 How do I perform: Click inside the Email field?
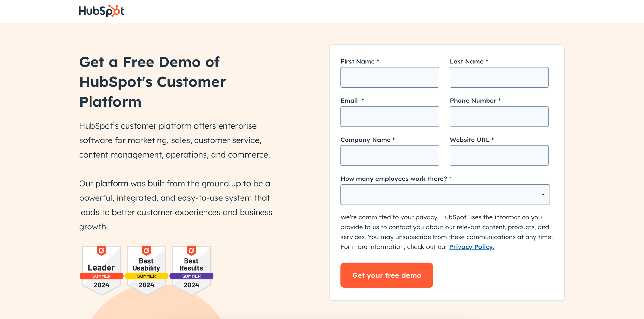pos(389,116)
